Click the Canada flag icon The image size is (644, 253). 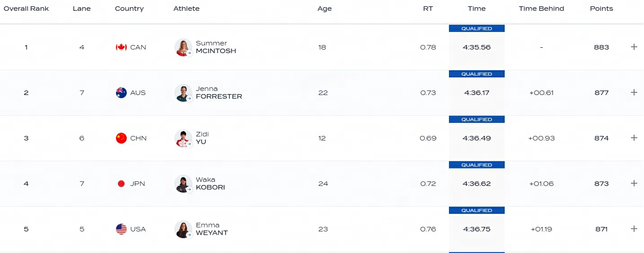(x=121, y=47)
